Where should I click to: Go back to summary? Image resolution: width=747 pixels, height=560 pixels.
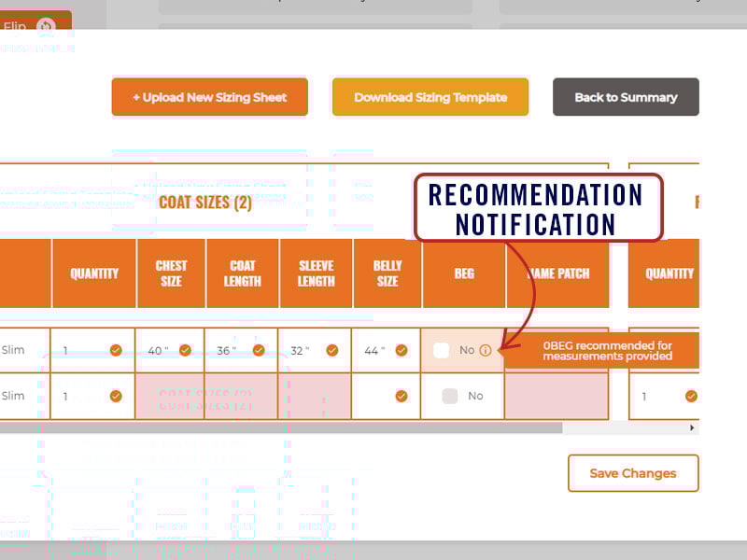coord(626,97)
